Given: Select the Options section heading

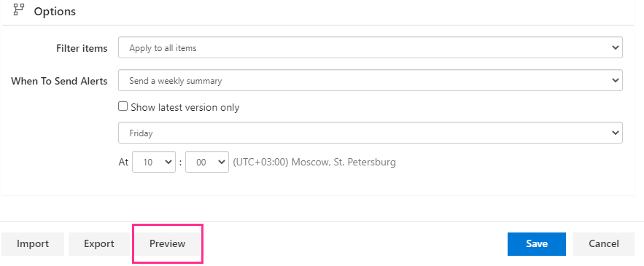Looking at the screenshot, I should click(55, 11).
